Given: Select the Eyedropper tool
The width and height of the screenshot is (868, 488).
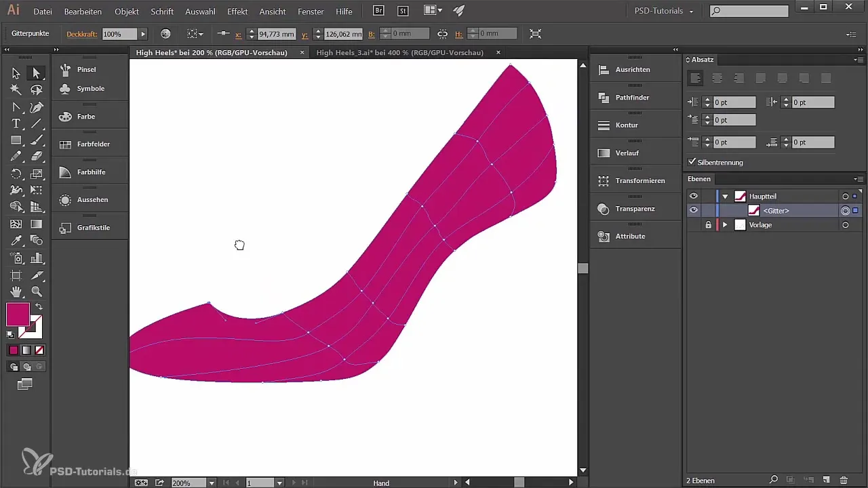Looking at the screenshot, I should [x=16, y=241].
